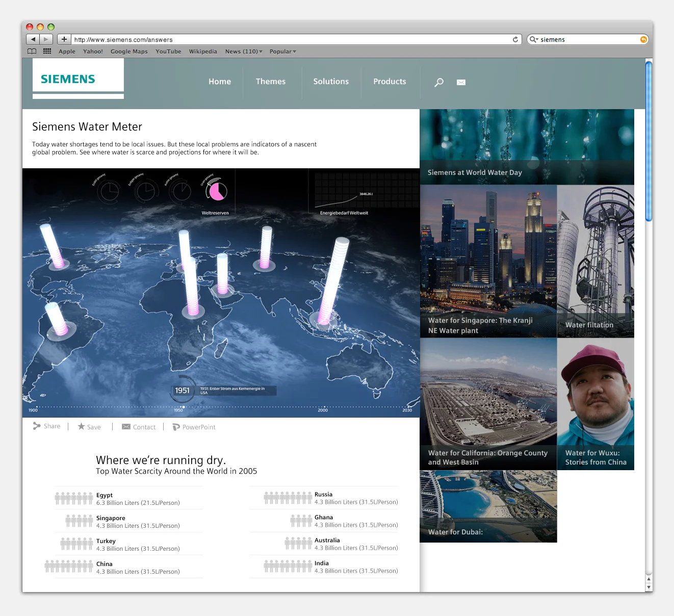Click the Singapore entry in the scarcity list
Image resolution: width=674 pixels, height=616 pixels.
(129, 522)
